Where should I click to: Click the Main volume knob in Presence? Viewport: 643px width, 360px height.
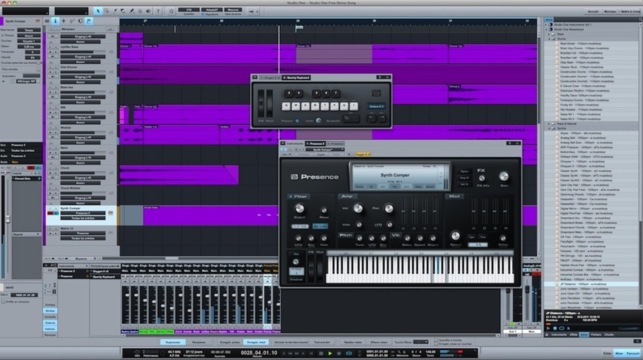(504, 176)
